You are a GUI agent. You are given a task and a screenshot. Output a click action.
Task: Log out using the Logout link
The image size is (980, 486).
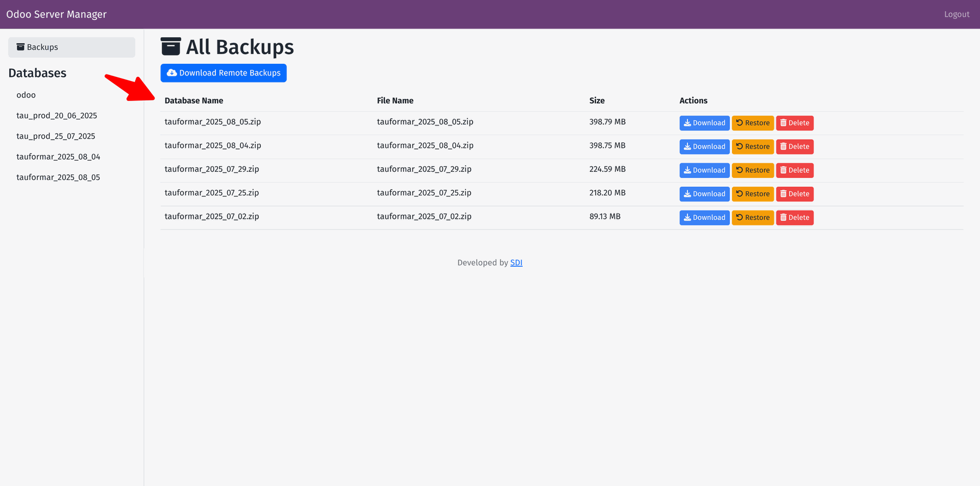(x=956, y=14)
